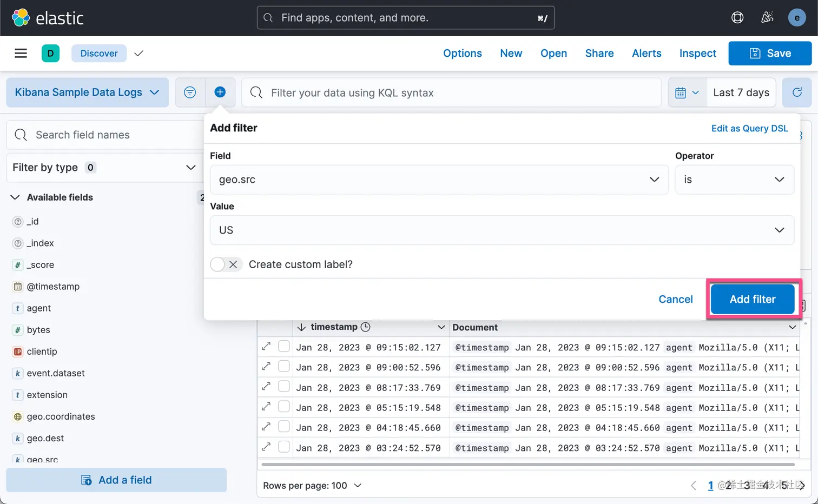Open the filter options menu icon
This screenshot has width=818, height=504.
click(190, 92)
